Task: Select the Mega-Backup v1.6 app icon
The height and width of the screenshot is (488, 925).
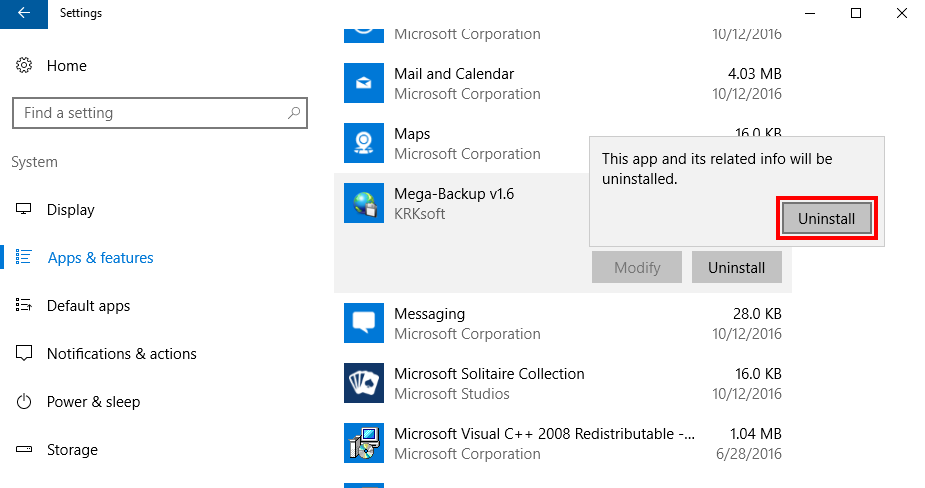Action: click(x=364, y=203)
